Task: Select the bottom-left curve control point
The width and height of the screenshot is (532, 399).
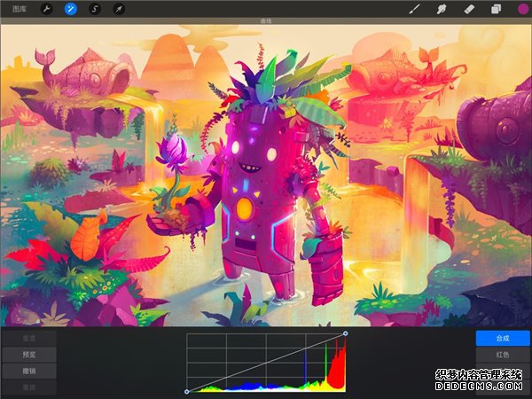Action: 186,392
